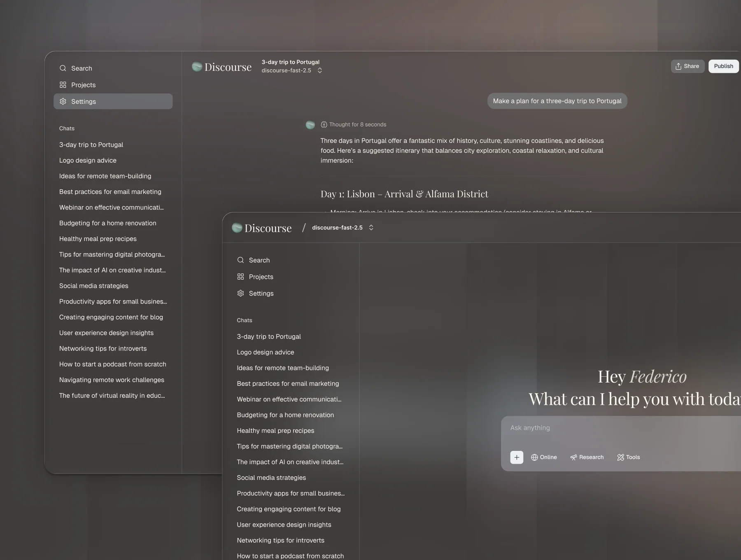This screenshot has height=560, width=741.
Task: Open 'Social media strategies' in front window
Action: coord(272,478)
